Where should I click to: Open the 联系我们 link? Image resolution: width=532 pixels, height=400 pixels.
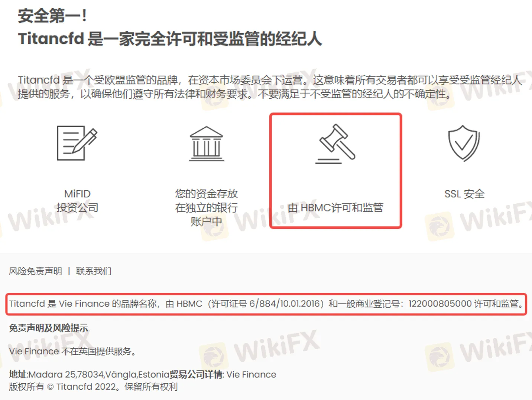point(94,271)
